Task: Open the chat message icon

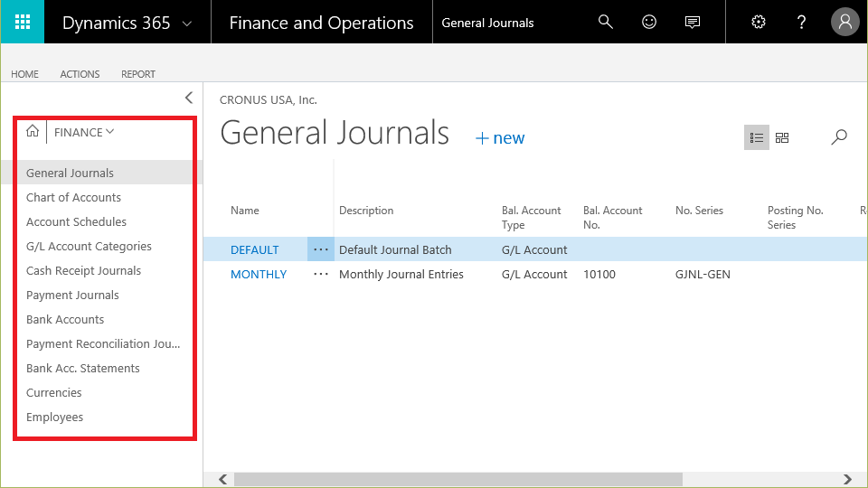Action: [x=692, y=22]
